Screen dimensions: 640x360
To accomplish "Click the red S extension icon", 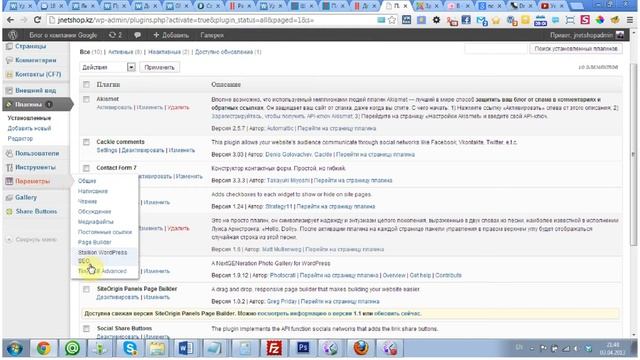I will tap(585, 20).
